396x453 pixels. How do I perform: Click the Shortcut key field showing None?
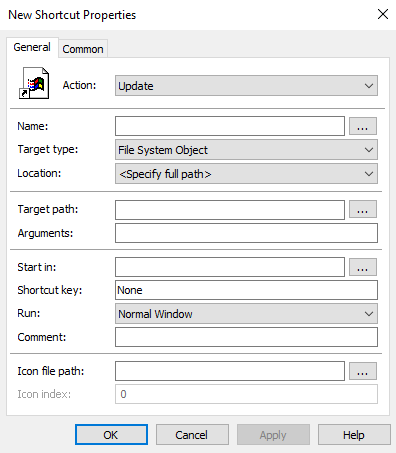pos(246,290)
